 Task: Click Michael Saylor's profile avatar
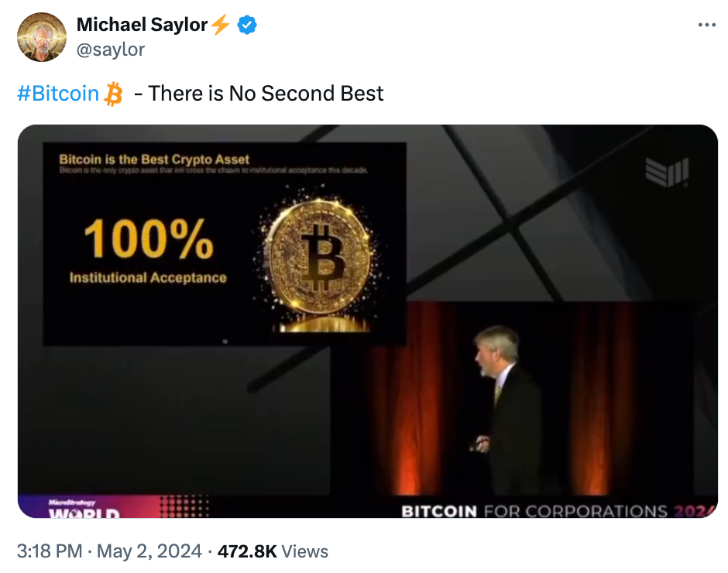point(42,37)
